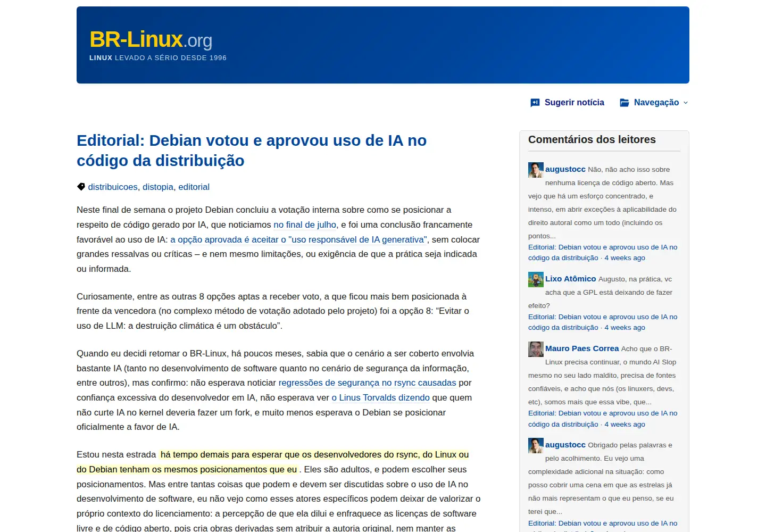
Task: Open the 'o Linus Torvalds dizendo' link
Action: [380, 397]
